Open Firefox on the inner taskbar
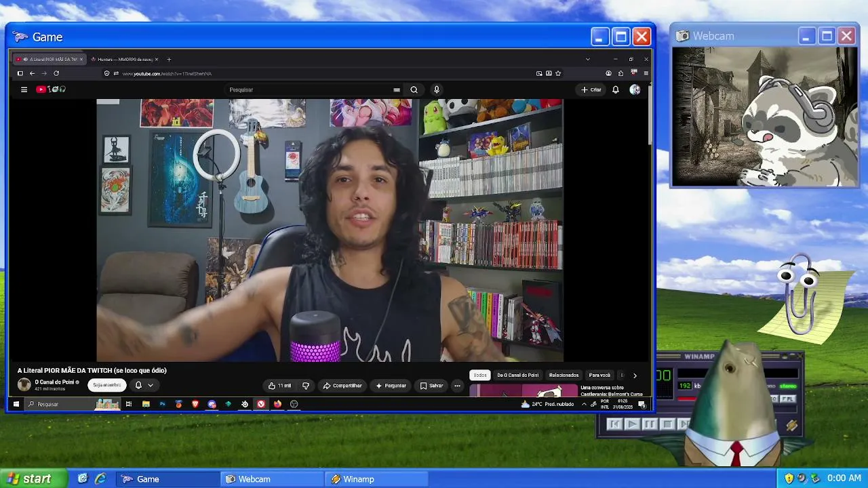 pyautogui.click(x=277, y=404)
